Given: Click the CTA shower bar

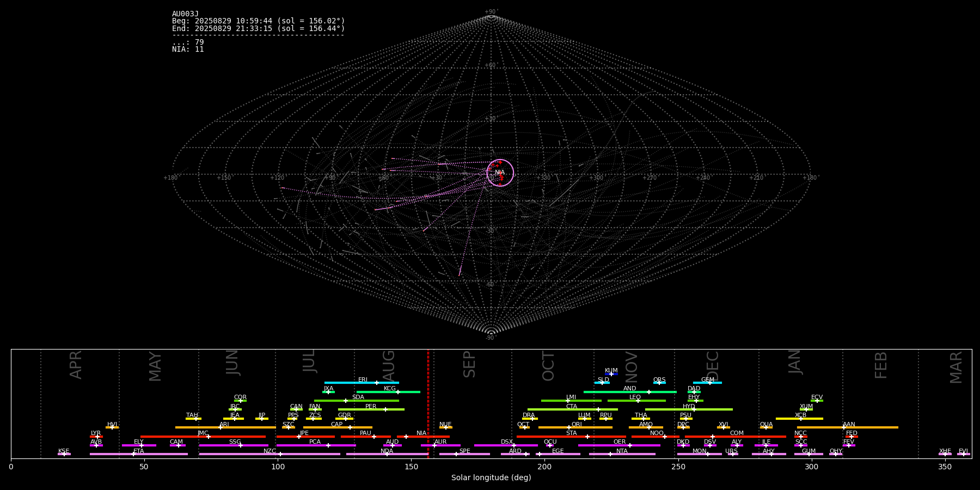Looking at the screenshot, I should point(573,409).
